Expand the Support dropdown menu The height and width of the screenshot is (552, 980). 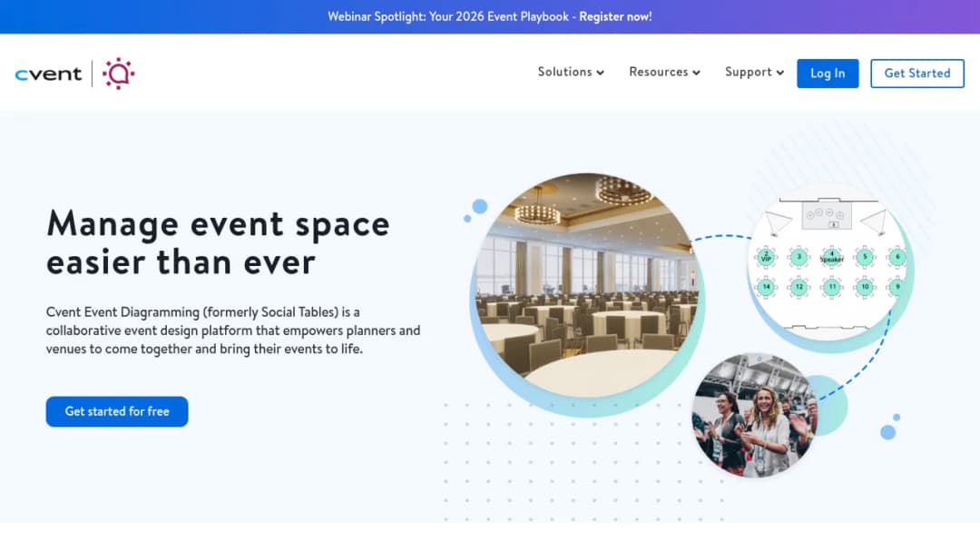(x=754, y=72)
